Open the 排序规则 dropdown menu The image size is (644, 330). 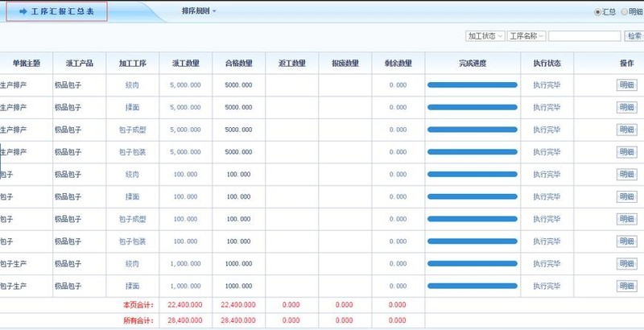click(199, 11)
